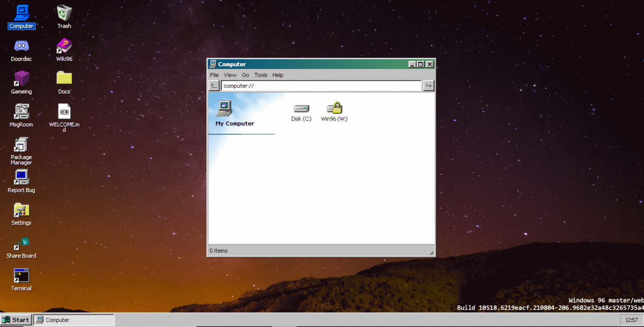Click the '0 items' status bar text
The image size is (644, 327).
pyautogui.click(x=218, y=251)
